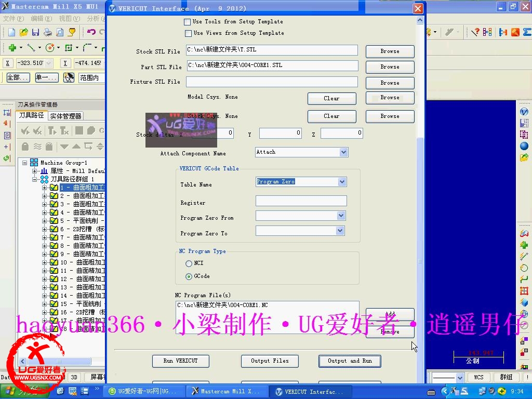Click the toggle toolpath display wave icon

tap(37, 147)
